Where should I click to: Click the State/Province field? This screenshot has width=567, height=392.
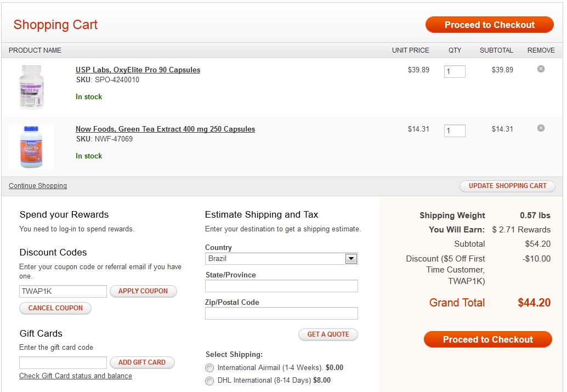coord(281,286)
